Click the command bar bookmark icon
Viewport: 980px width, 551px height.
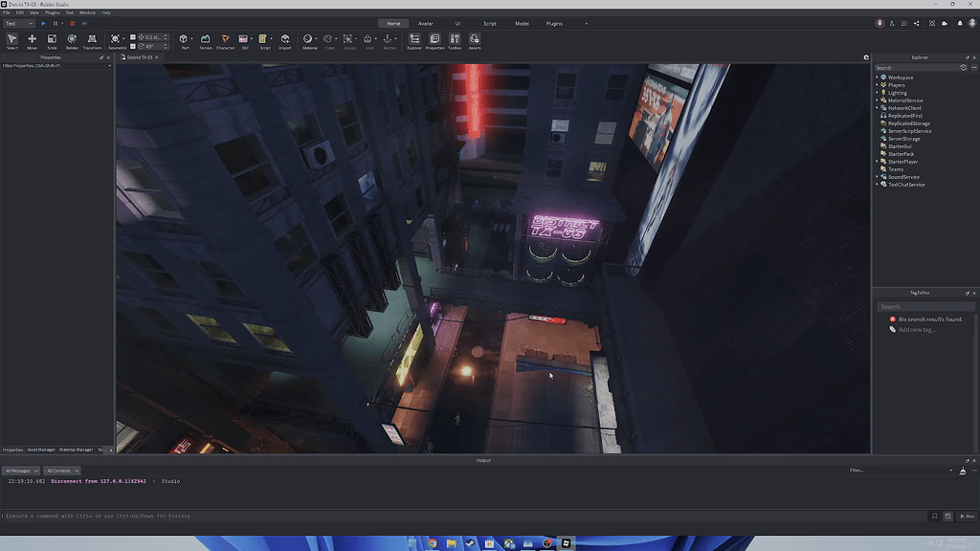[934, 516]
